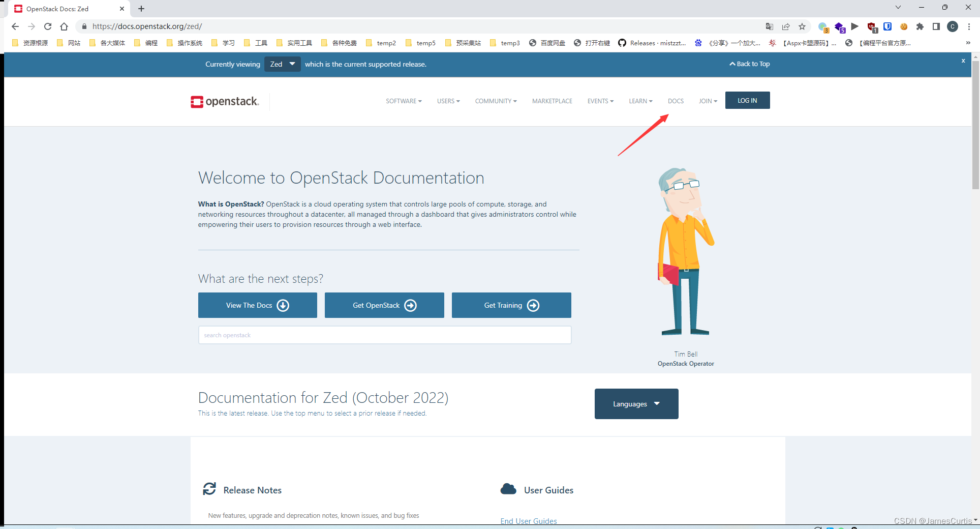Open the Bitwarden shield extension
Screen dimensions: 980x529
point(887,26)
